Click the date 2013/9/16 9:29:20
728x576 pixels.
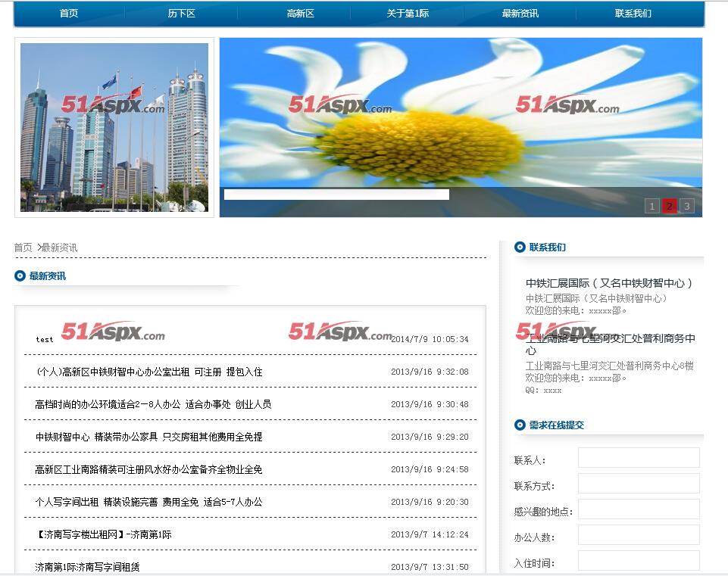pyautogui.click(x=430, y=437)
